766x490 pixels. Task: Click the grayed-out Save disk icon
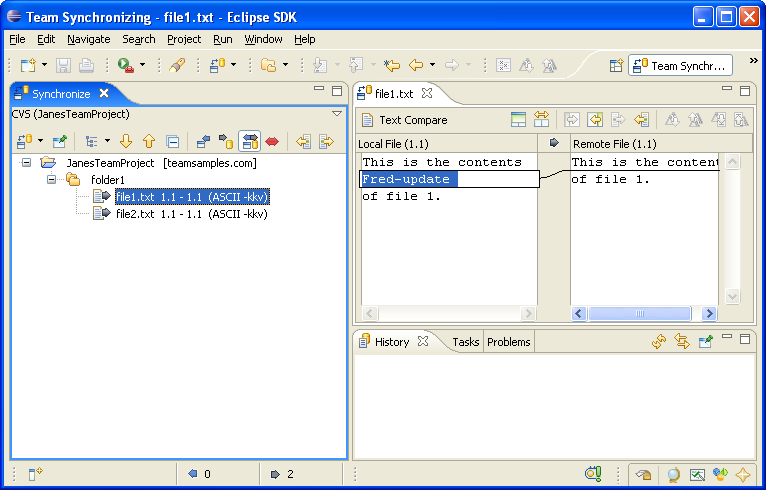63,65
